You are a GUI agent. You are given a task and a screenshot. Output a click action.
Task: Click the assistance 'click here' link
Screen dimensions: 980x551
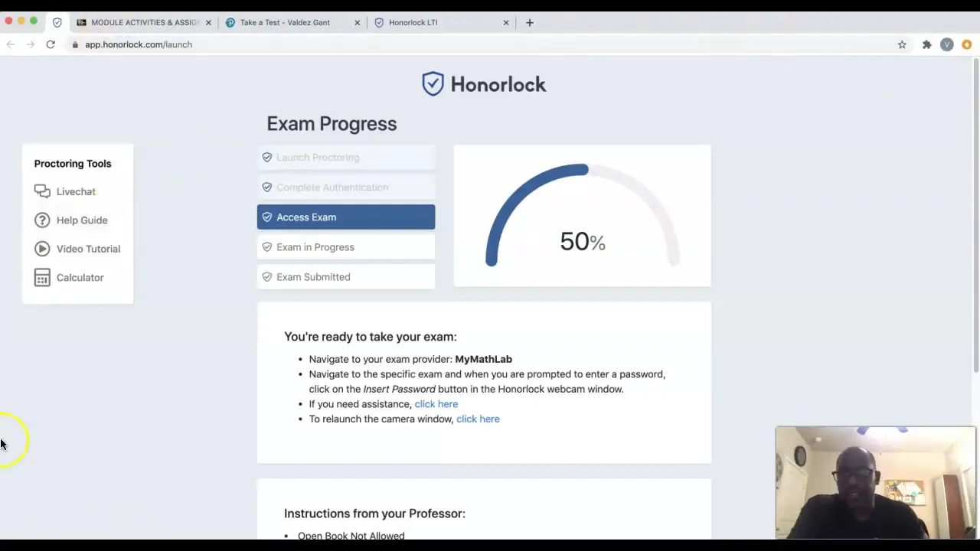point(436,404)
